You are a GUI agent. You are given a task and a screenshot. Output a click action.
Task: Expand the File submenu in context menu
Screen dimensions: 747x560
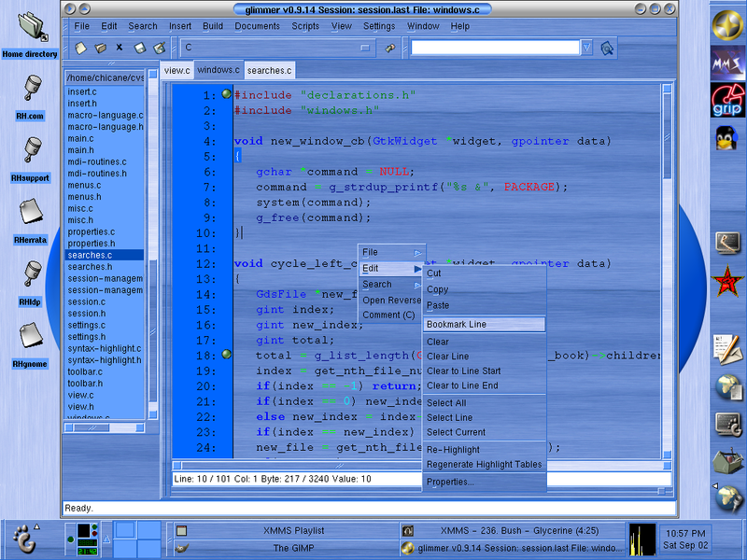pyautogui.click(x=391, y=252)
